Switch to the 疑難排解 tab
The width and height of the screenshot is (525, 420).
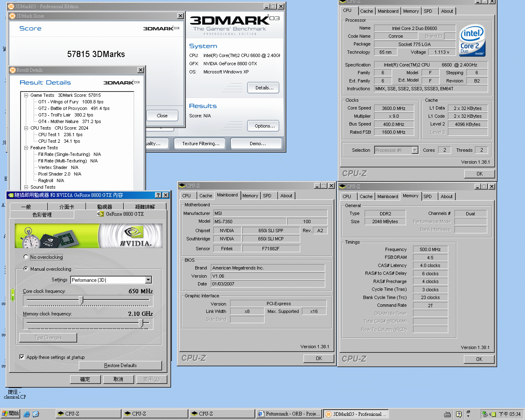(145, 207)
